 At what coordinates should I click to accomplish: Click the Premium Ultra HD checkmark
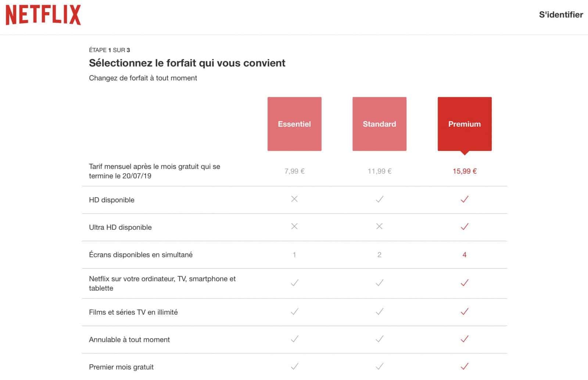tap(465, 227)
